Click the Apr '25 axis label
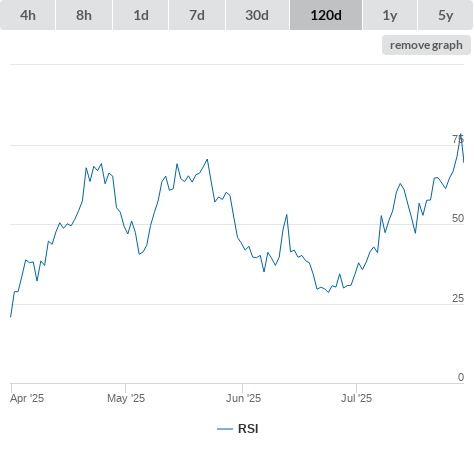The width and height of the screenshot is (474, 455). pyautogui.click(x=27, y=398)
